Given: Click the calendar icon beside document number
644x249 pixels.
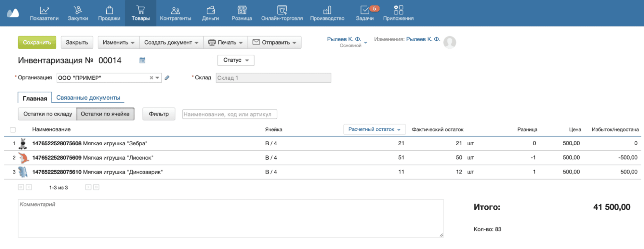Looking at the screenshot, I should click(142, 60).
